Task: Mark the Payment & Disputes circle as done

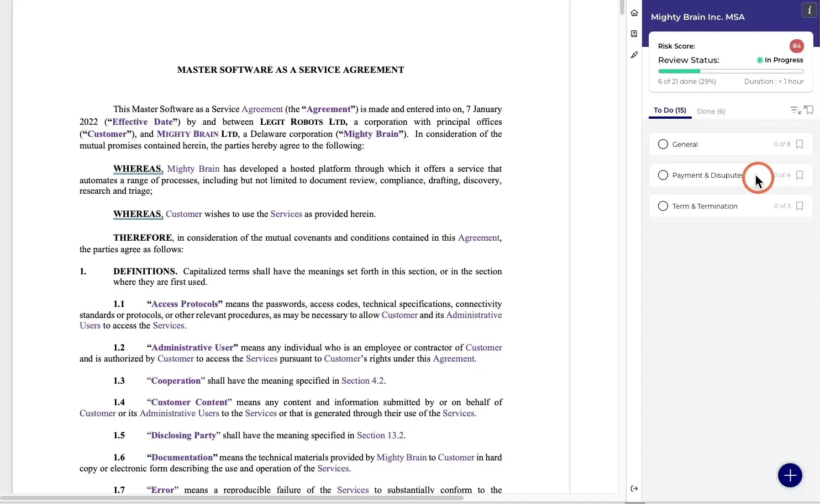Action: pos(663,175)
